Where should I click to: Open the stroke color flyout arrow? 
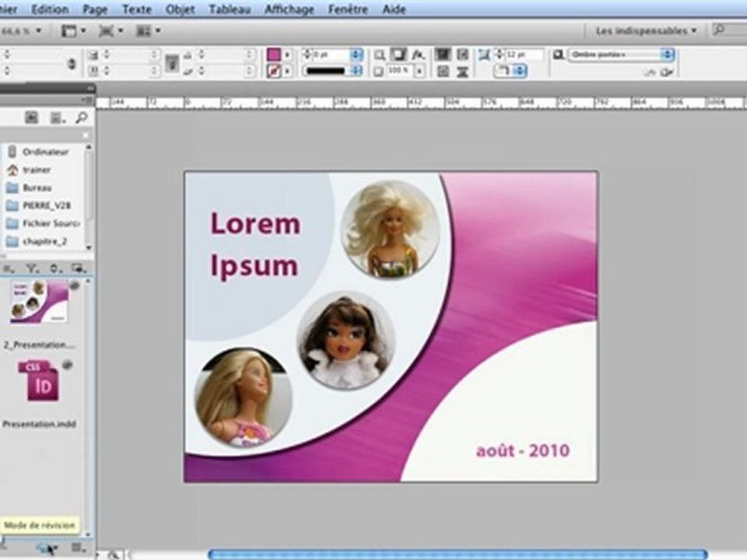coord(287,72)
